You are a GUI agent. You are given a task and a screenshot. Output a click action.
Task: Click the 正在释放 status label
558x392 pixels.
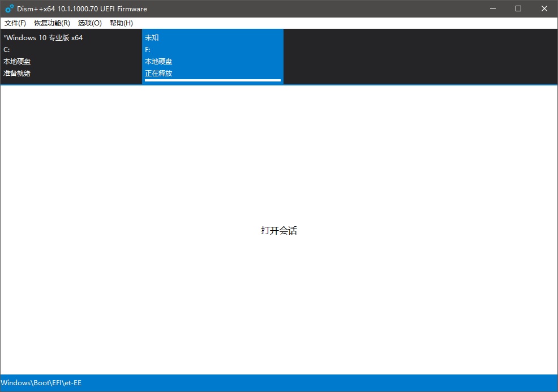[x=158, y=74]
